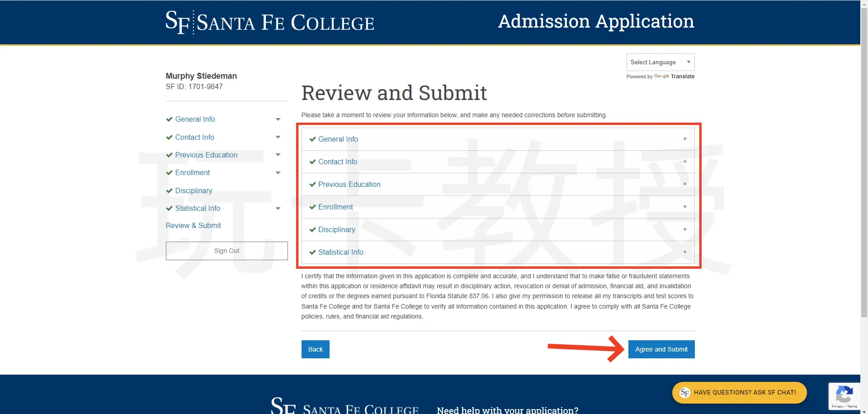Click the reCAPTCHA badge icon
The height and width of the screenshot is (414, 868).
pyautogui.click(x=844, y=395)
